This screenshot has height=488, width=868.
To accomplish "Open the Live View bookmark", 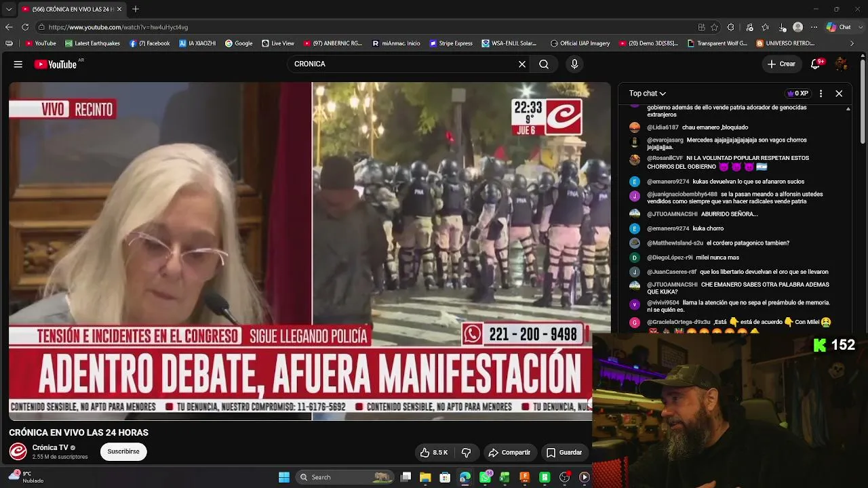I will coord(278,43).
